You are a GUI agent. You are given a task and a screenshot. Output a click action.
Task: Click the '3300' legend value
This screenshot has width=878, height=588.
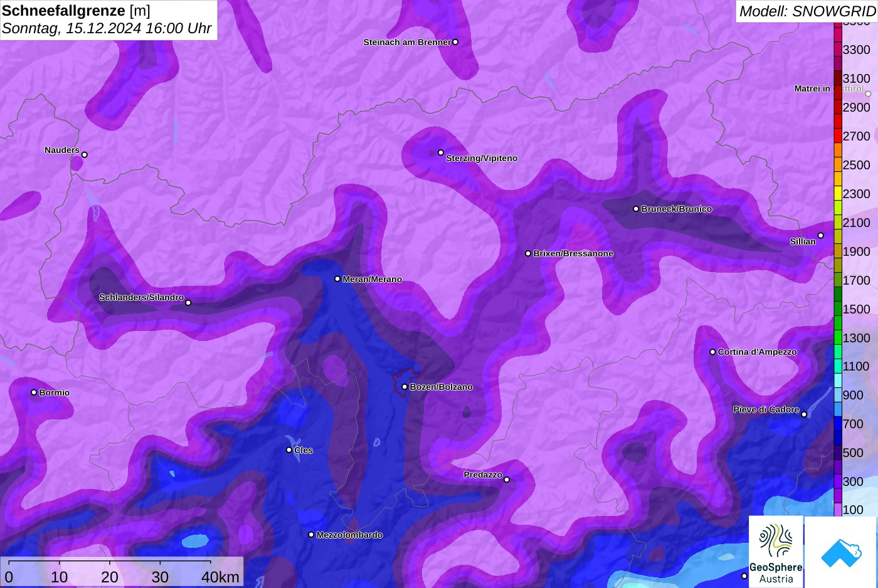pyautogui.click(x=856, y=50)
